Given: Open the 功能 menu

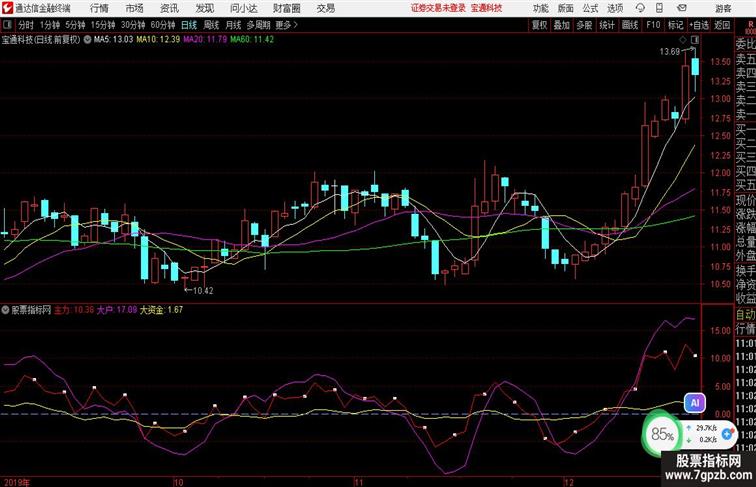Looking at the screenshot, I should click(x=540, y=8).
